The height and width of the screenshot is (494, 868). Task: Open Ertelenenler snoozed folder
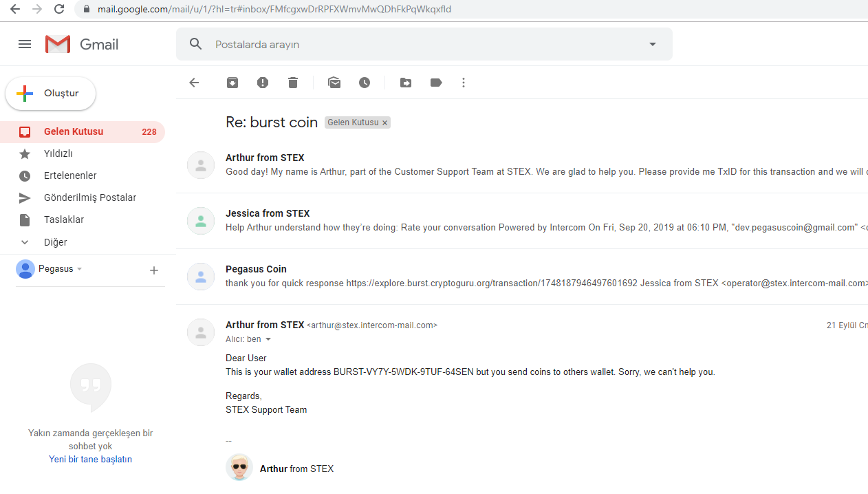(x=83, y=175)
